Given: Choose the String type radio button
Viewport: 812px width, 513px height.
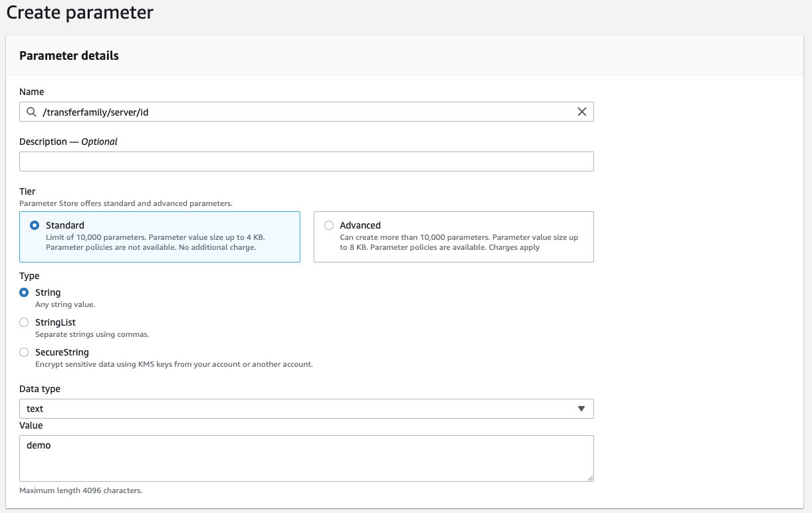Looking at the screenshot, I should (24, 292).
